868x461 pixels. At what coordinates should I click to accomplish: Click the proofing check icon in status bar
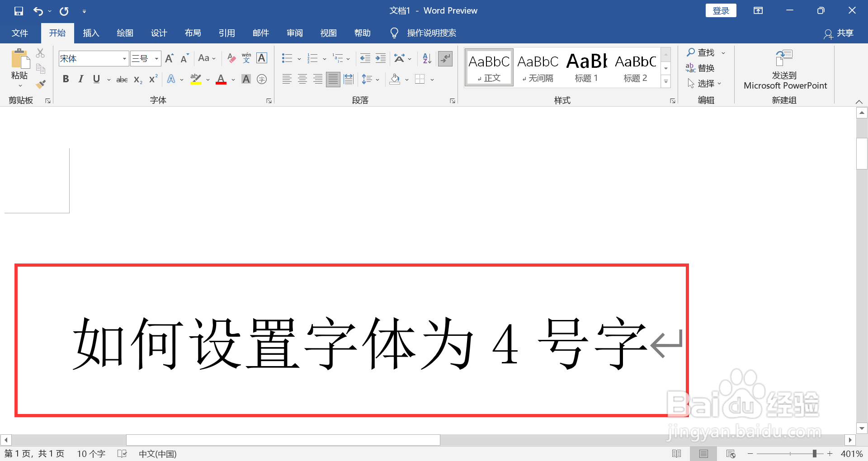(x=122, y=454)
